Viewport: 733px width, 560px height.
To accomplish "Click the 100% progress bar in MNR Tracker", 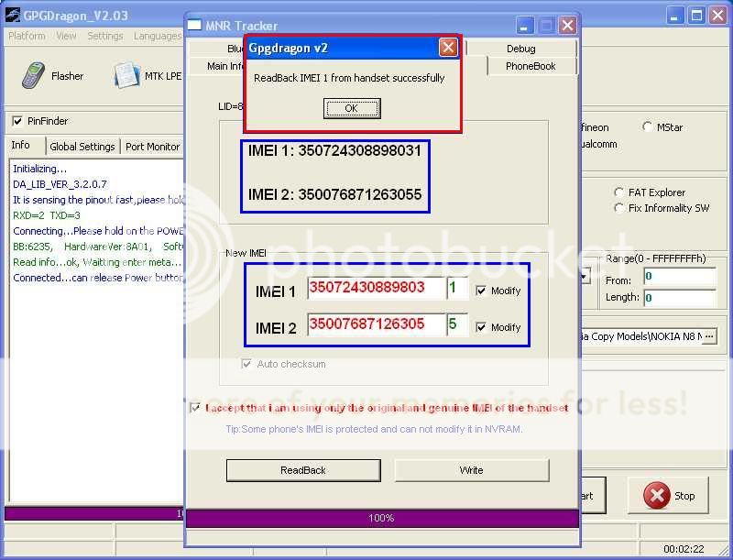I will (382, 518).
